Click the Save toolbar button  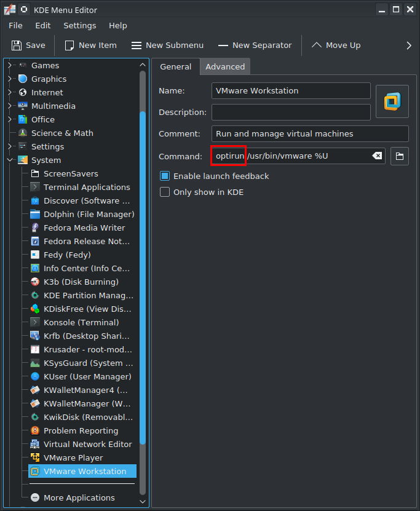[28, 46]
